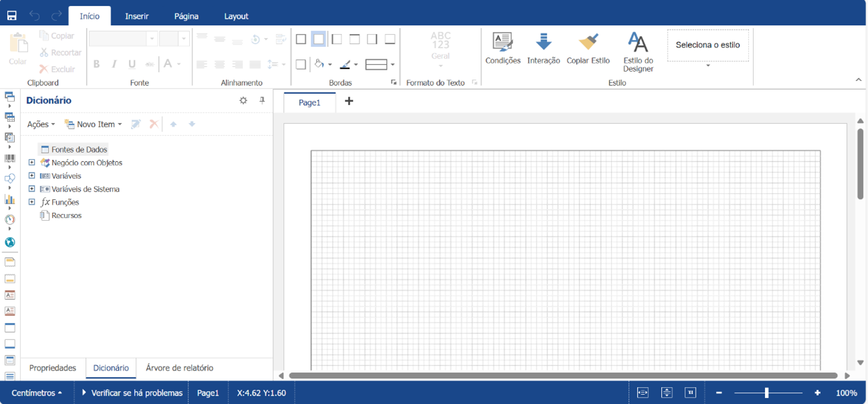
Task: Open the Bands category in the left toolbox
Action: tap(10, 98)
